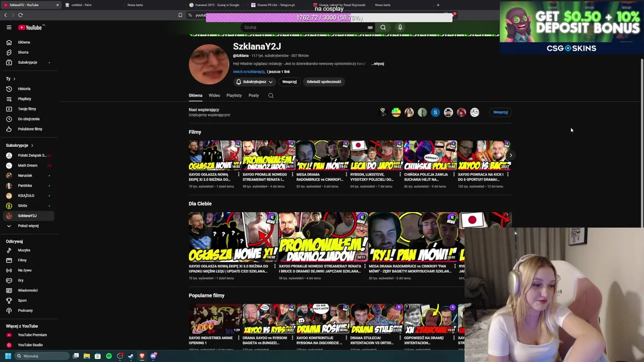Open File Explorer from the taskbar

click(87, 356)
